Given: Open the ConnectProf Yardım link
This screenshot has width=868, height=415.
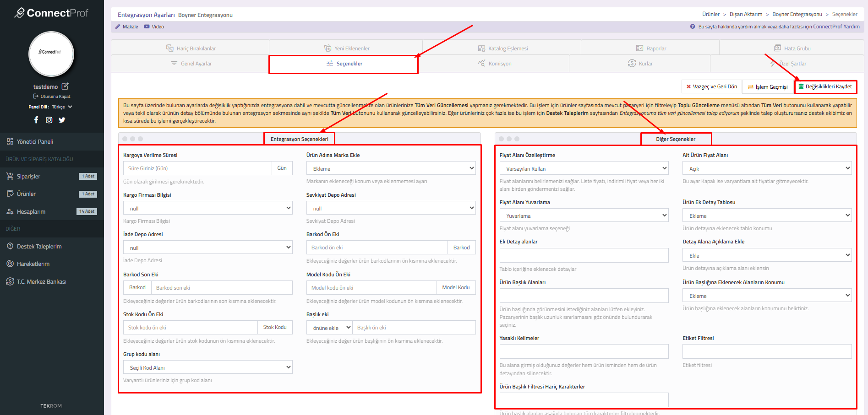Looking at the screenshot, I should tap(836, 27).
